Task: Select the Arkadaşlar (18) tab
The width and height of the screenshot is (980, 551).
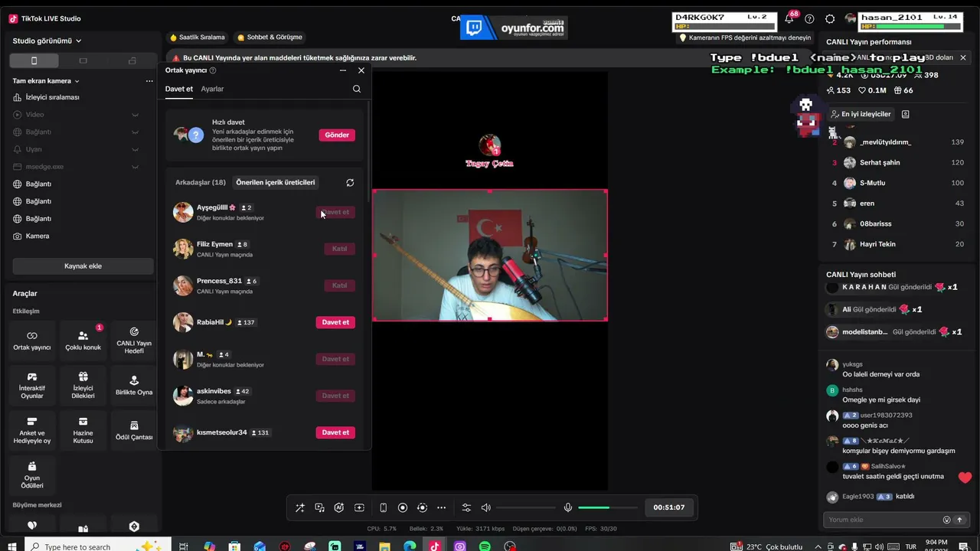Action: point(201,182)
